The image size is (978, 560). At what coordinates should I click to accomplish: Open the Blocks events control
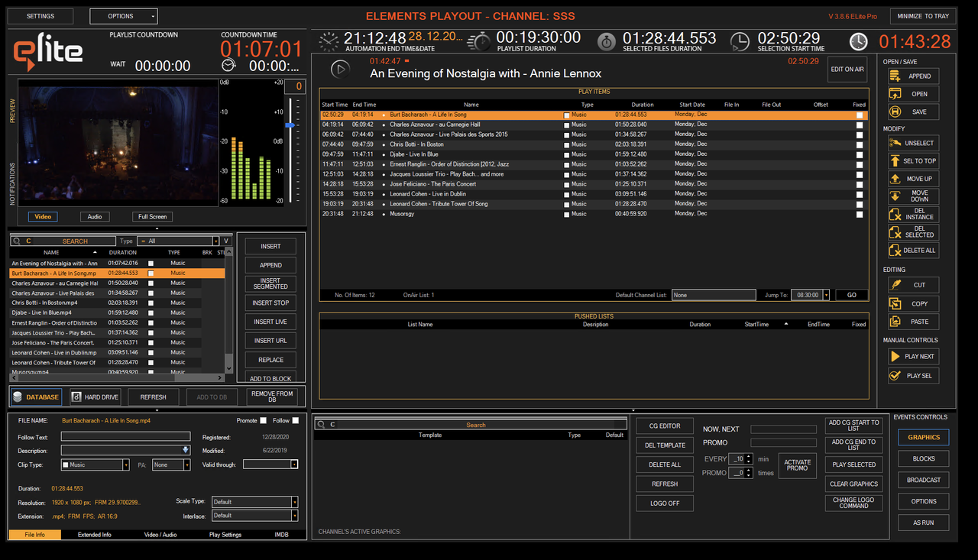924,459
